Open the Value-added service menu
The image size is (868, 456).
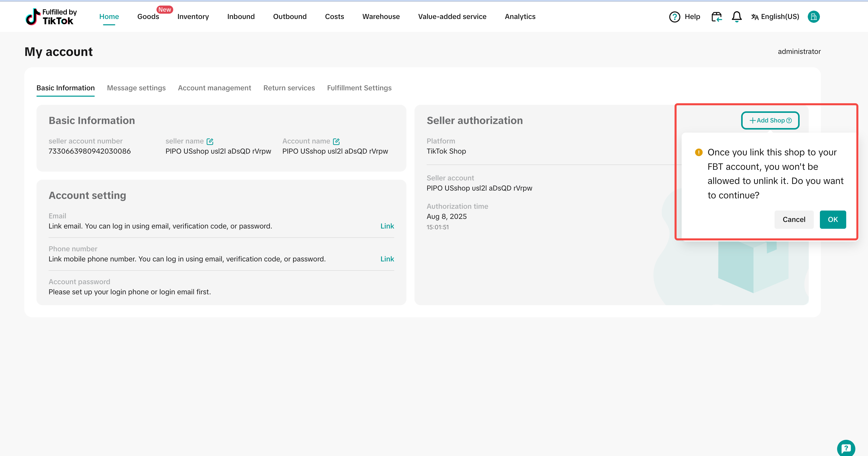tap(452, 16)
